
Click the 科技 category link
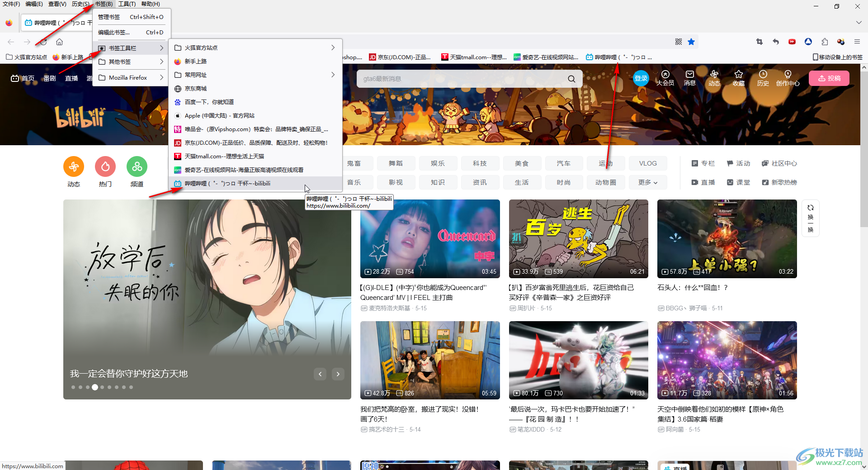(x=480, y=163)
